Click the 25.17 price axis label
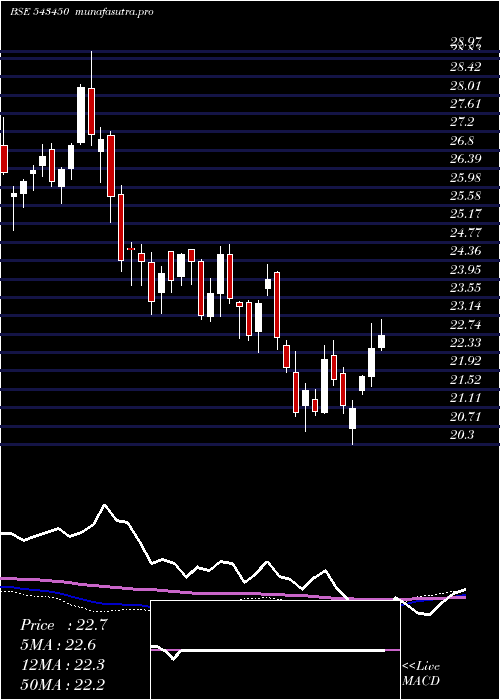Image resolution: width=500 pixels, height=700 pixels. point(466,214)
